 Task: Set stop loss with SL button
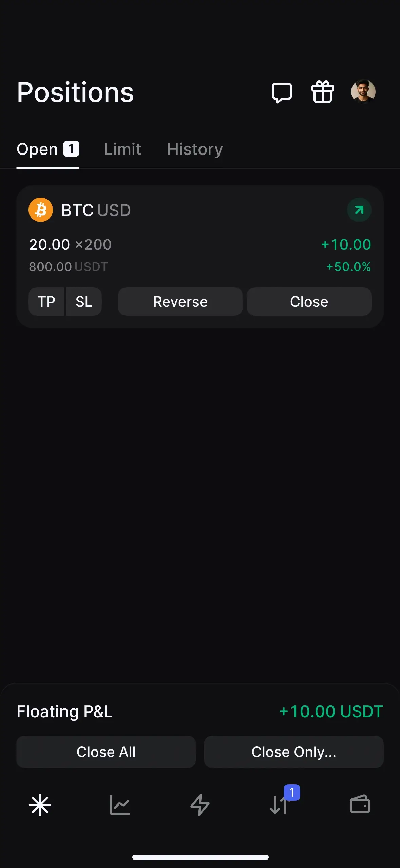[x=84, y=302]
